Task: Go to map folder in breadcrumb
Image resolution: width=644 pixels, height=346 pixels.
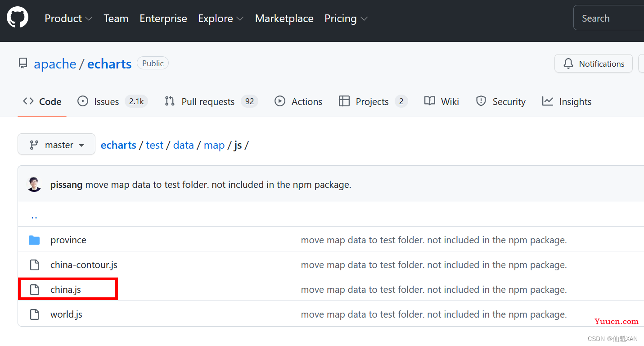Action: click(x=214, y=145)
